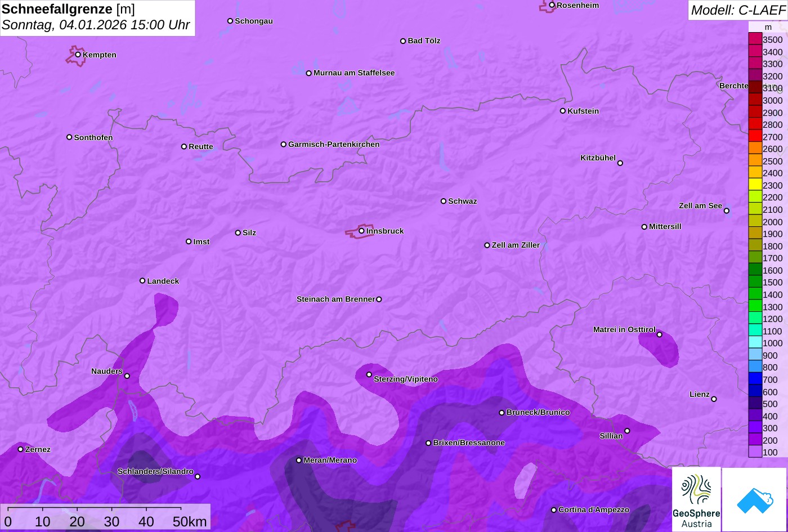Click the Brixen/Bressanone map marker
This screenshot has width=788, height=532.
pyautogui.click(x=428, y=443)
